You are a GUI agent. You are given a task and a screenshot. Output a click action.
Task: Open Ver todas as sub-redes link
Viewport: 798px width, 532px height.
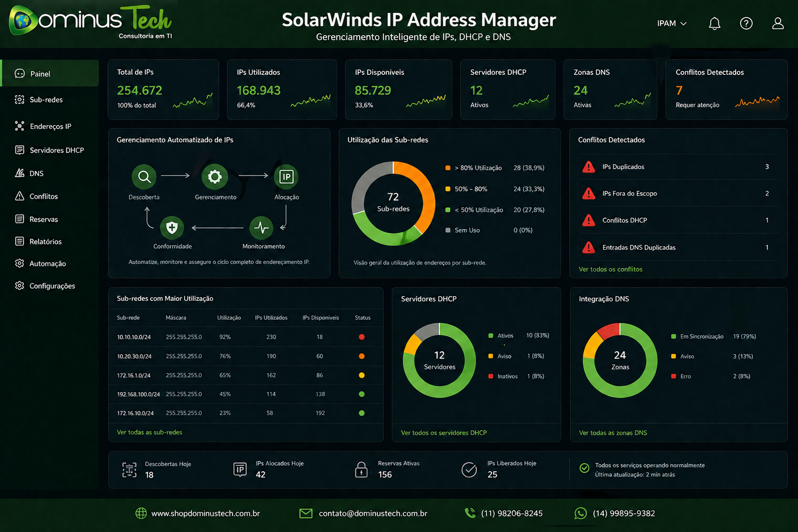click(149, 432)
